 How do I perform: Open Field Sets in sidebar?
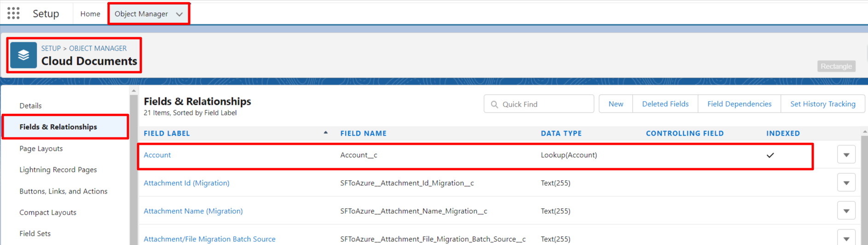click(35, 234)
